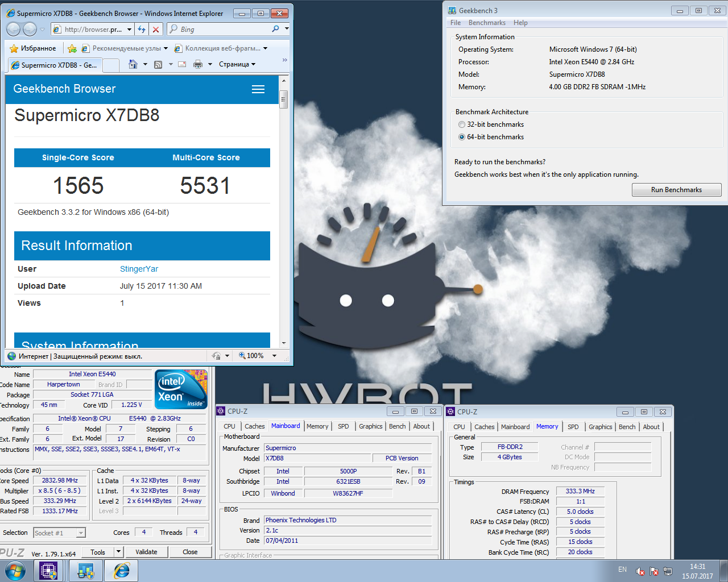
Task: Open the recent pages dropdown arrow
Action: pos(42,30)
